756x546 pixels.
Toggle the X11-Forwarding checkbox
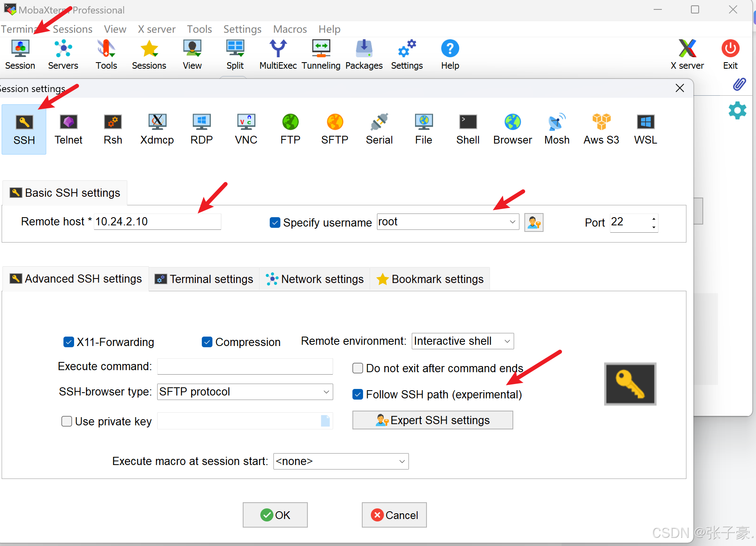click(x=69, y=342)
